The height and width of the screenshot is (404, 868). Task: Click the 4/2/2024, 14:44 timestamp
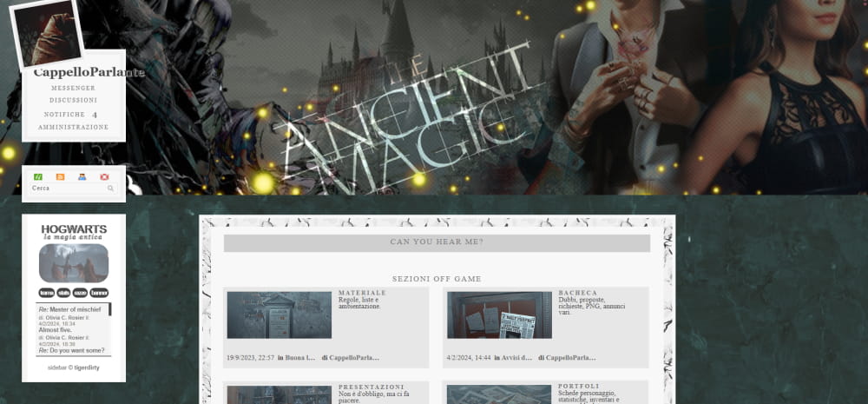click(469, 358)
